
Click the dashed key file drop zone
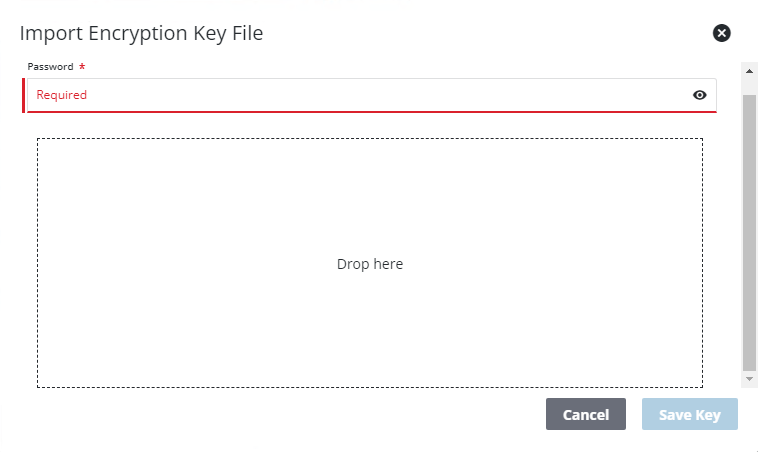click(x=370, y=263)
